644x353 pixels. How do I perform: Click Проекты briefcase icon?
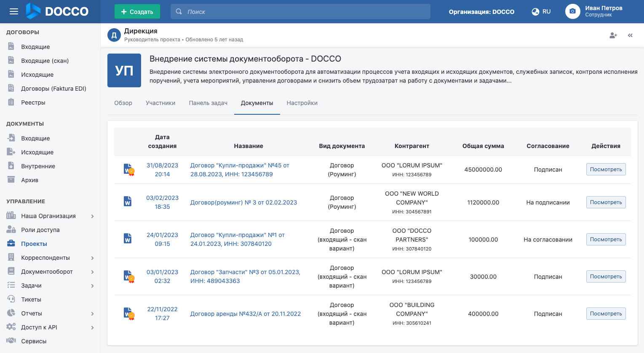[x=11, y=243]
